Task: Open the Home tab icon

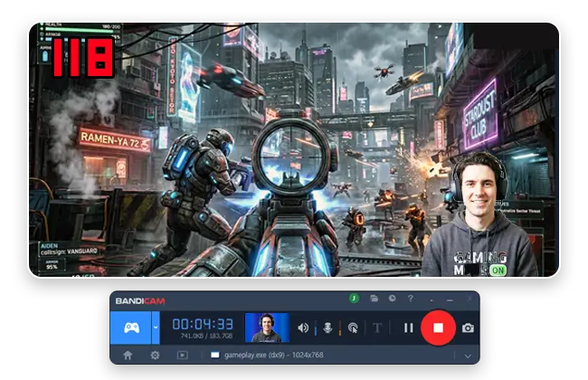Action: click(x=128, y=355)
